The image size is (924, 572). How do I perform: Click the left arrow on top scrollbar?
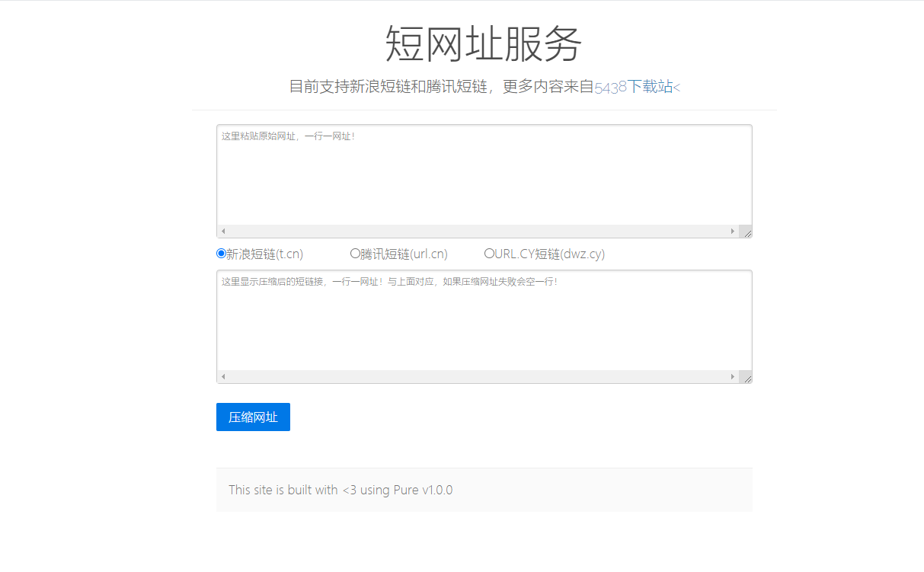(222, 231)
